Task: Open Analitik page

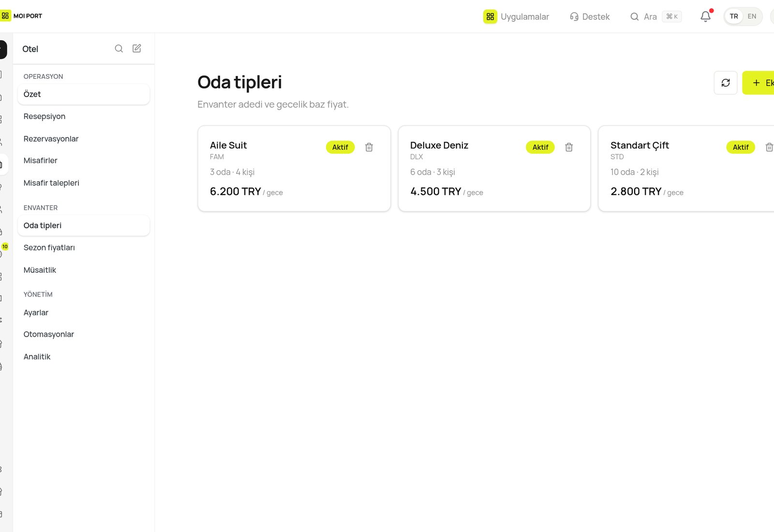Action: pos(84,356)
